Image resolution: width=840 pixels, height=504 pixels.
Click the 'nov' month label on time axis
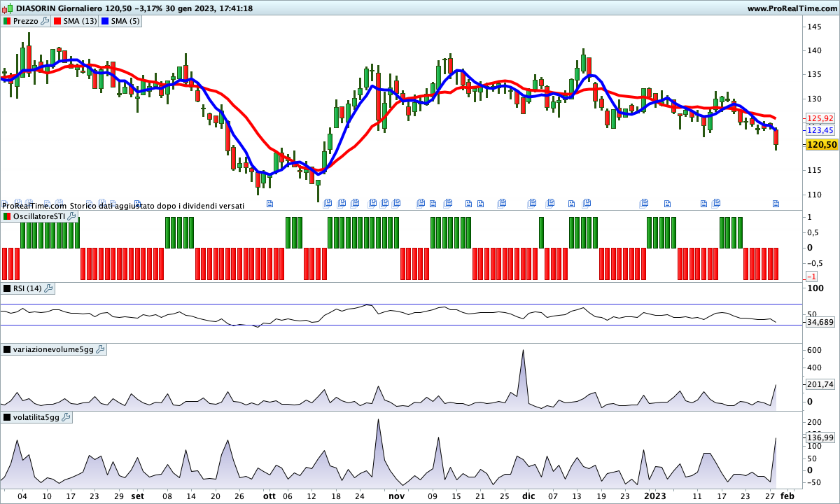coord(396,496)
